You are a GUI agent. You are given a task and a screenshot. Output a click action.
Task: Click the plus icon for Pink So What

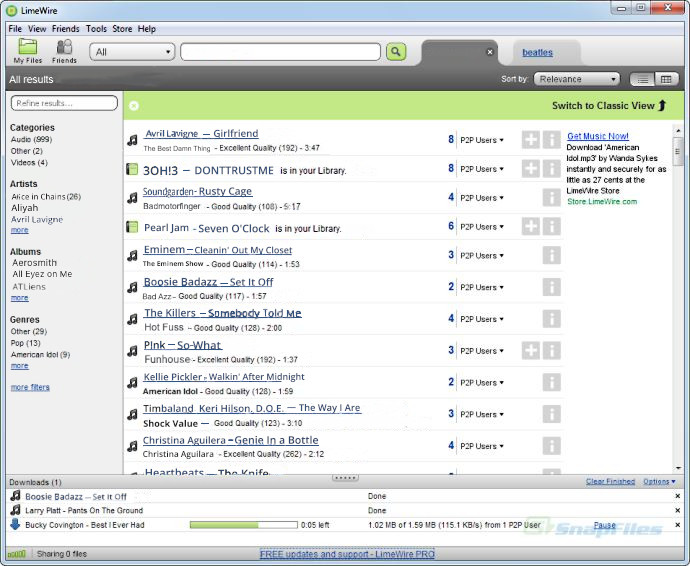click(x=531, y=350)
